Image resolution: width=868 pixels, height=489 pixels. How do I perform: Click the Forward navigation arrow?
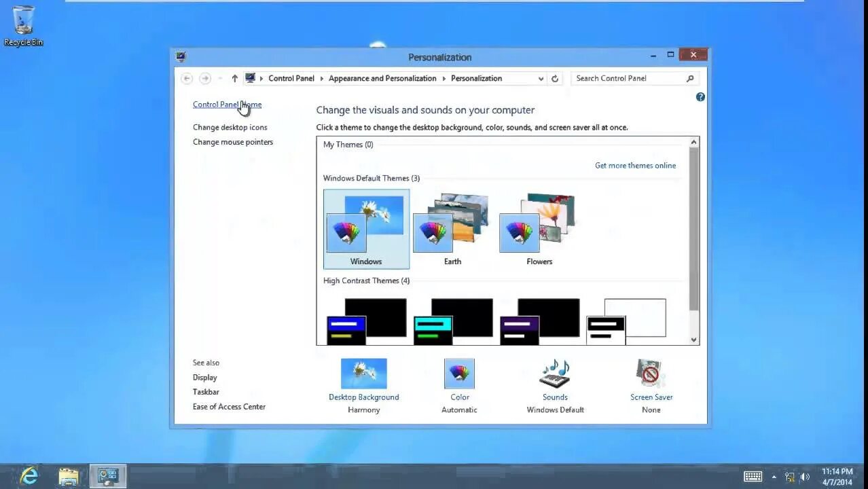coord(205,79)
